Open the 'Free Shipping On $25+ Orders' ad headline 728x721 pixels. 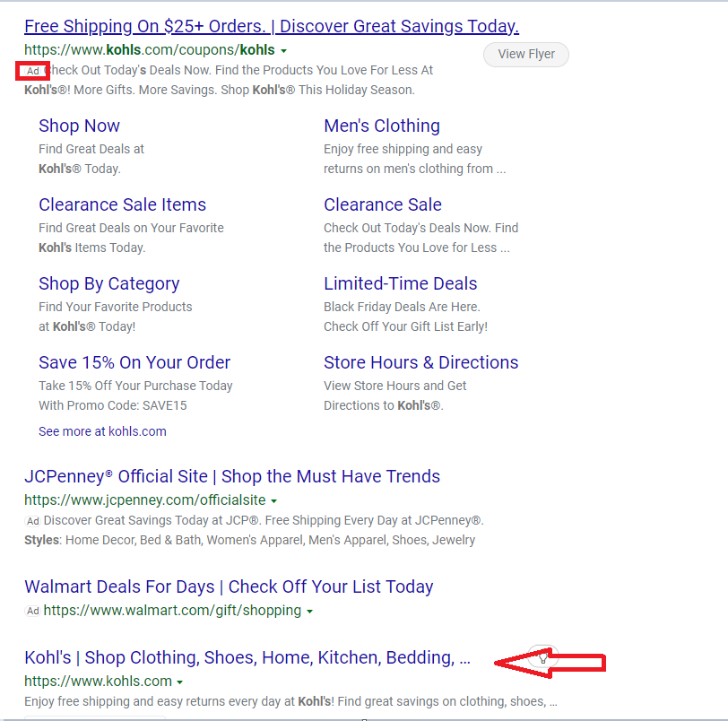(x=272, y=27)
